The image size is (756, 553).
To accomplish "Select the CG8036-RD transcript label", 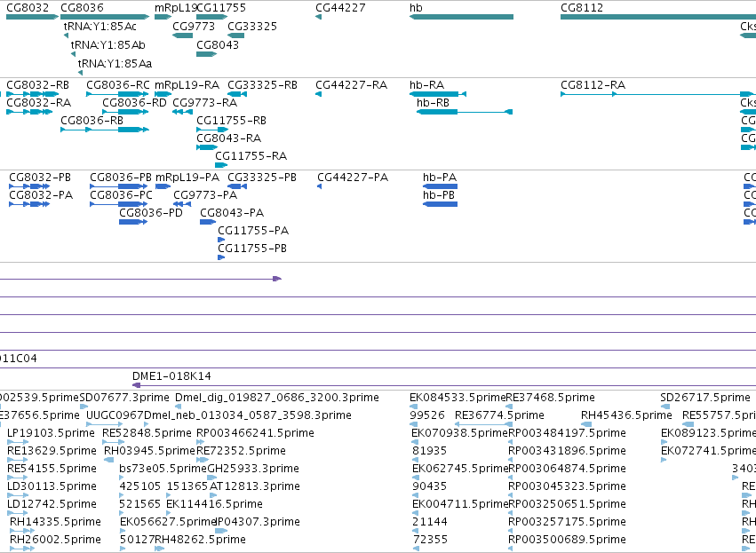I will 134,103.
